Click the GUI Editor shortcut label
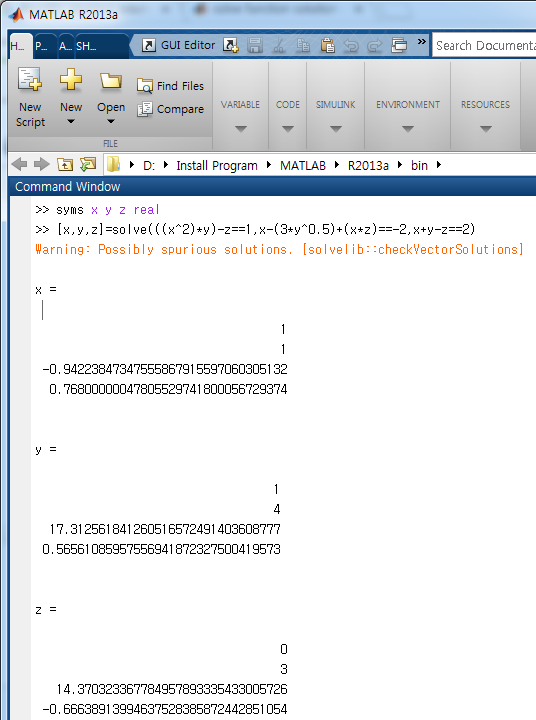The width and height of the screenshot is (536, 720). point(188,45)
